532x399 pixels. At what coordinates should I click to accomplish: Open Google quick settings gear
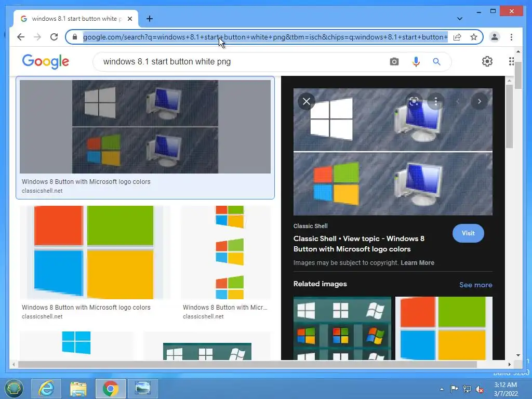tap(487, 61)
